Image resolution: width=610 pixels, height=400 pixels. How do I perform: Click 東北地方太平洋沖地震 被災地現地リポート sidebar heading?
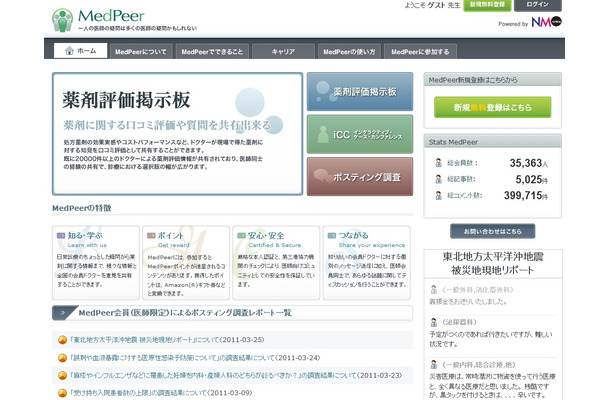pos(493,263)
